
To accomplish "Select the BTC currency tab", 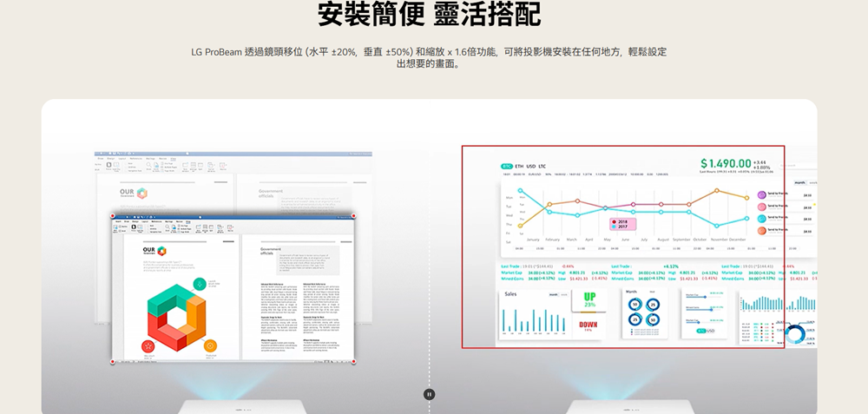I will [506, 166].
